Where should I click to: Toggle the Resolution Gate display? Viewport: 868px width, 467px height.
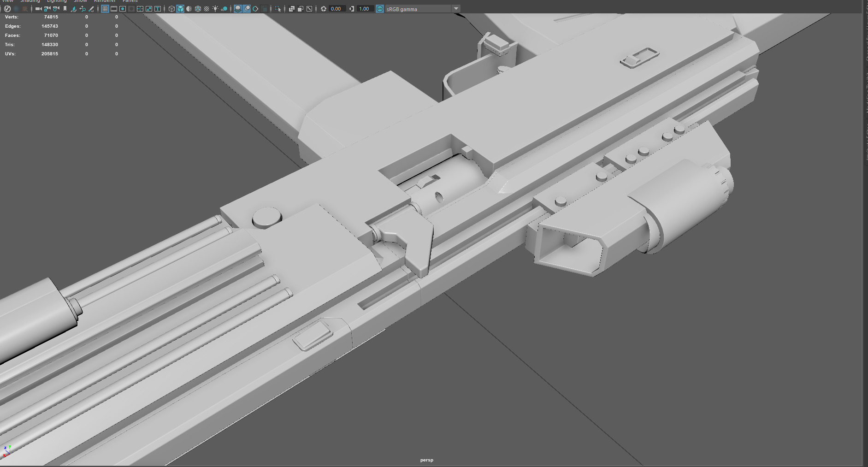[x=123, y=9]
